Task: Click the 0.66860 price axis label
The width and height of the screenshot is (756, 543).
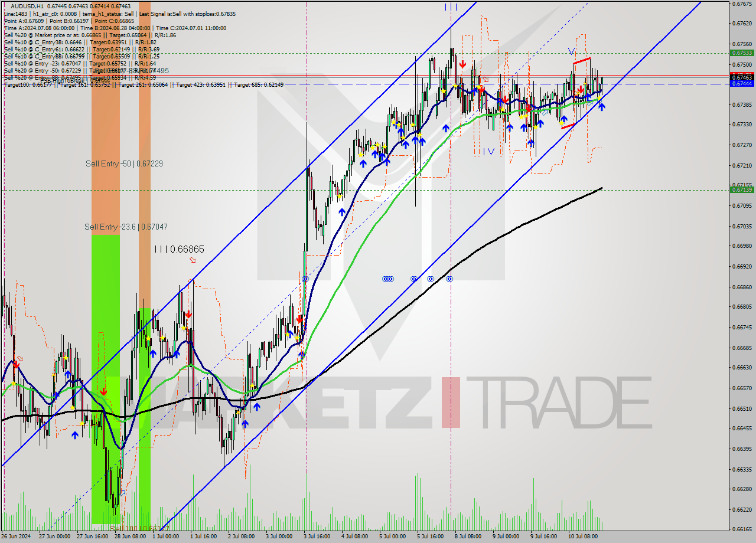Action: point(742,287)
